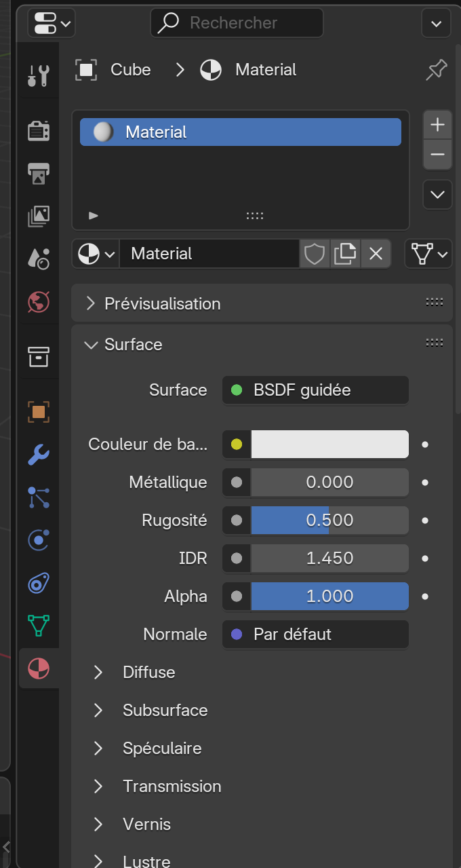Toggle the fake user shield button

click(315, 254)
